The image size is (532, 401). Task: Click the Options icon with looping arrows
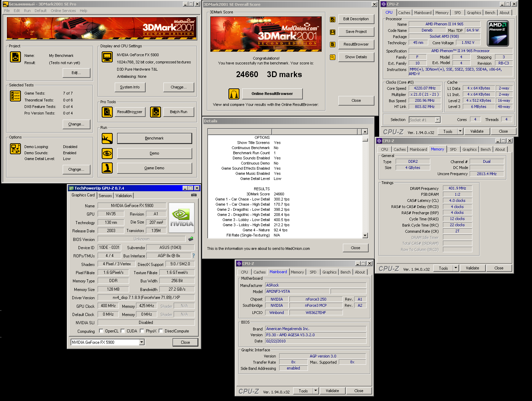[x=15, y=149]
